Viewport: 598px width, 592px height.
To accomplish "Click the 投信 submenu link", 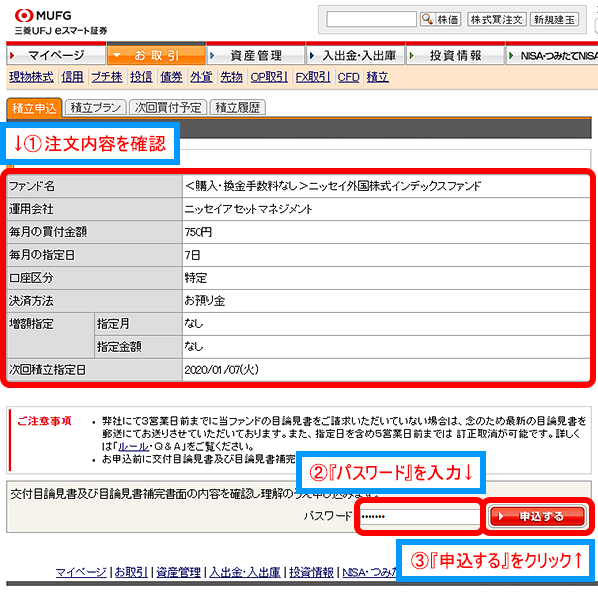I will (141, 77).
